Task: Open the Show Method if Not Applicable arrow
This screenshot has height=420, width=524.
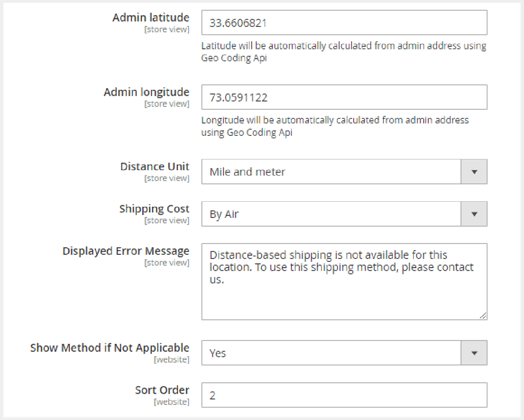Action: [x=474, y=353]
